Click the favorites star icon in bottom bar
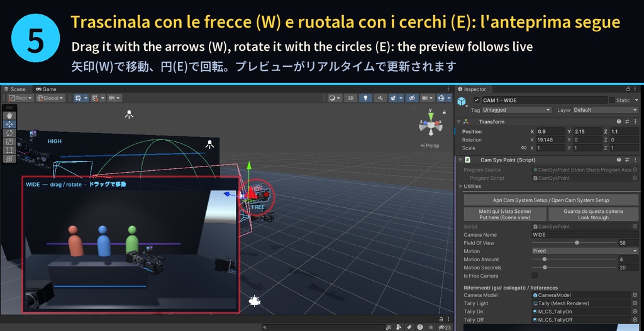 430,327
